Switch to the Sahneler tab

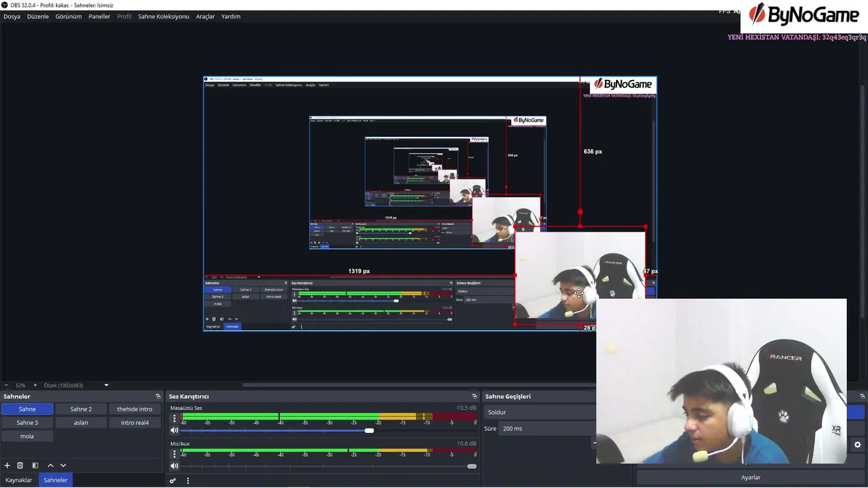tap(56, 480)
